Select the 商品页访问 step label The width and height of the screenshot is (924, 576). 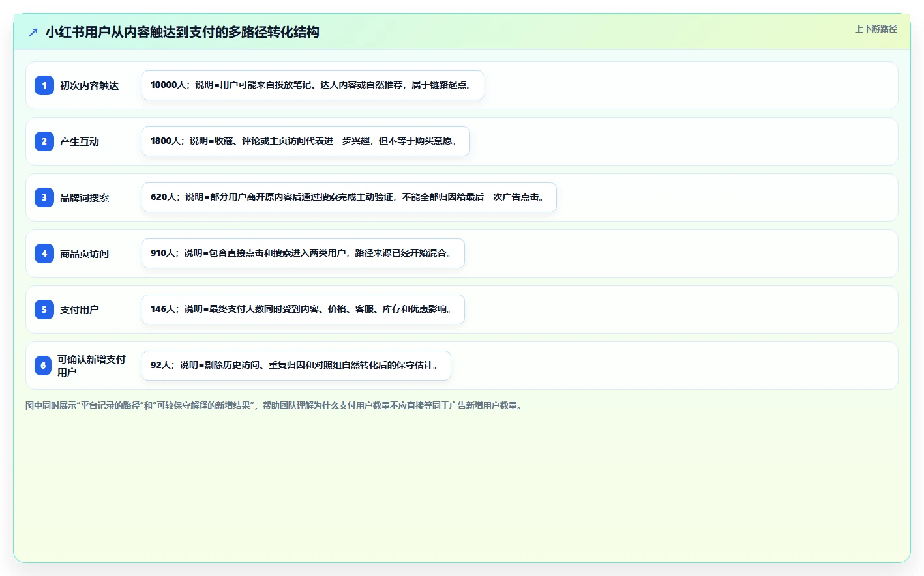point(85,253)
